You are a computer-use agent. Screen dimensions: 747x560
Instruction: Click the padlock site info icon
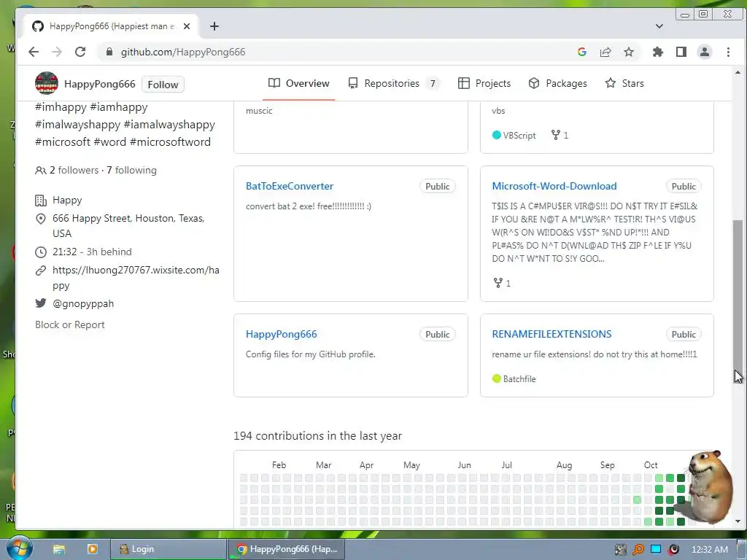[109, 52]
